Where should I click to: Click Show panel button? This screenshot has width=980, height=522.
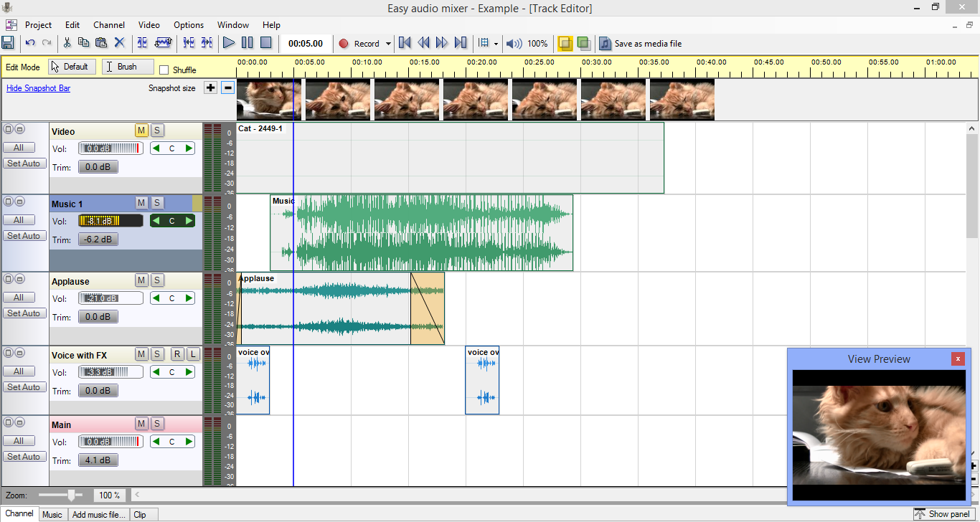pos(943,514)
